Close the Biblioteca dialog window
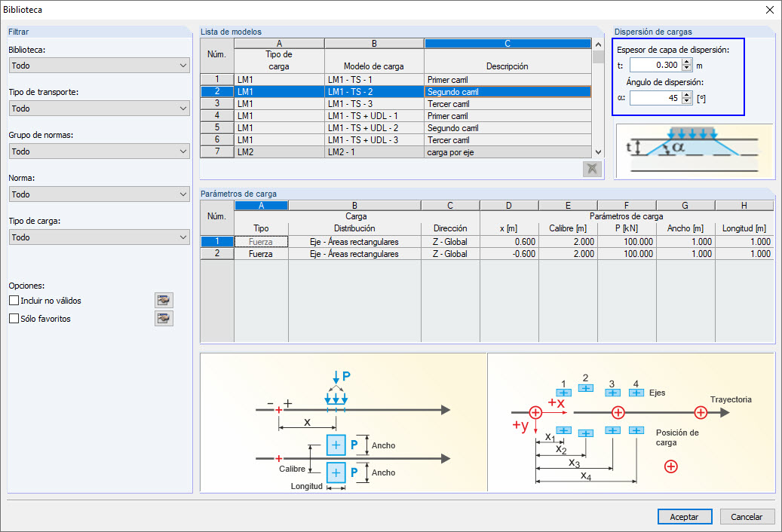782x532 pixels. tap(769, 10)
